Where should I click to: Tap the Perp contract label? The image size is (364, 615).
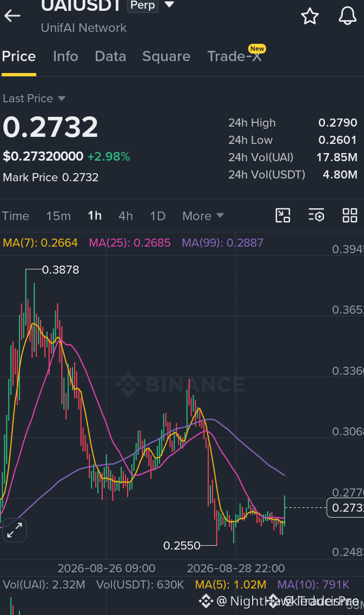(142, 5)
